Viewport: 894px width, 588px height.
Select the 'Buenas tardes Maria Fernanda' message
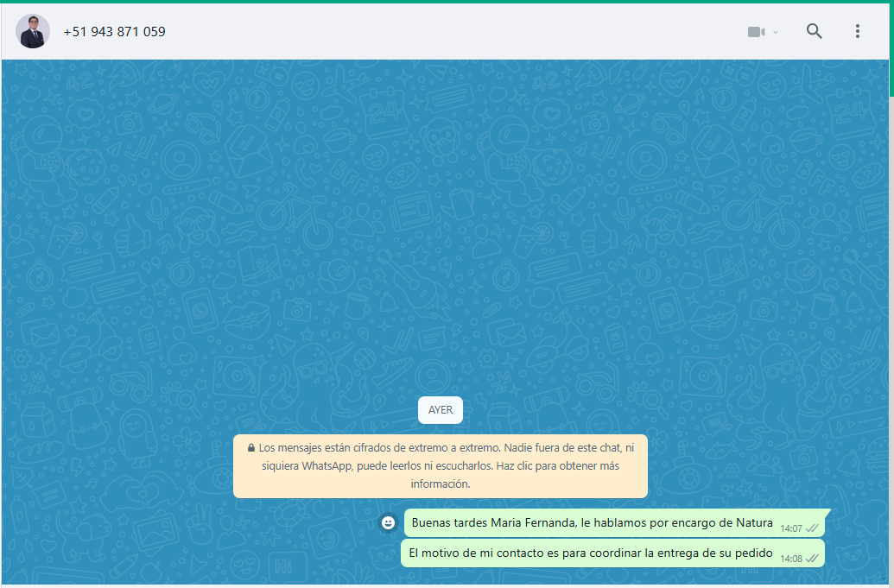(x=592, y=522)
